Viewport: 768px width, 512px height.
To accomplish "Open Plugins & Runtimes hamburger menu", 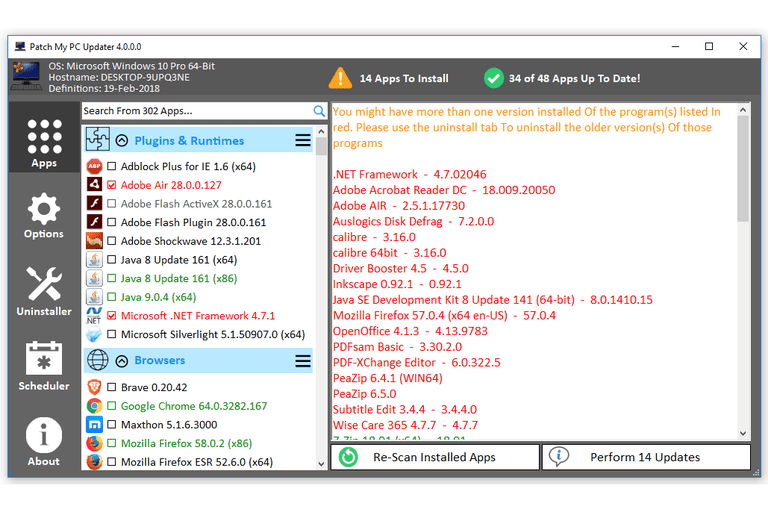I will point(303,140).
